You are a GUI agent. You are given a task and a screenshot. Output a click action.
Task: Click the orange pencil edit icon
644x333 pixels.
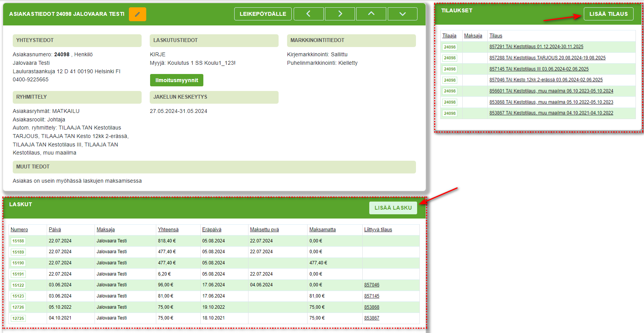tap(137, 14)
